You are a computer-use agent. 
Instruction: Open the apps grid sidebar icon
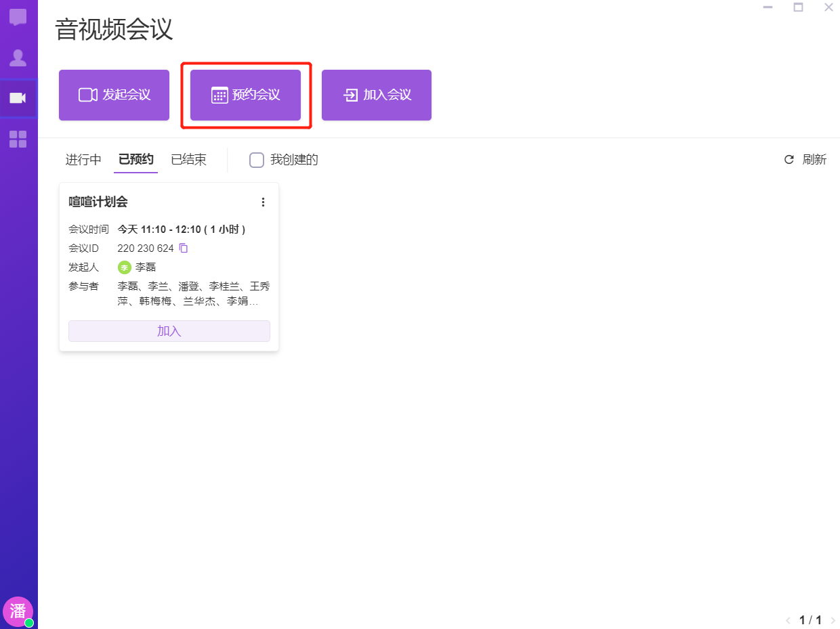pos(18,139)
